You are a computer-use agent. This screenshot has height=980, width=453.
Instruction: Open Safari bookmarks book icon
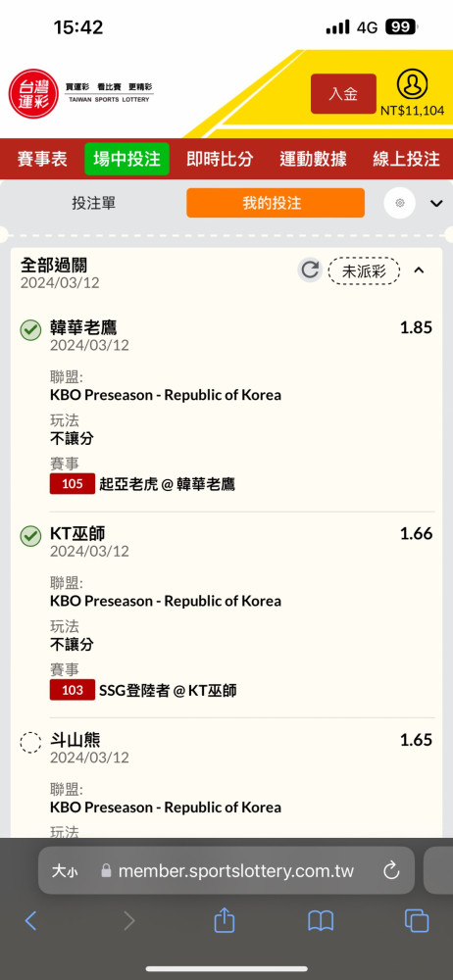coord(321,920)
